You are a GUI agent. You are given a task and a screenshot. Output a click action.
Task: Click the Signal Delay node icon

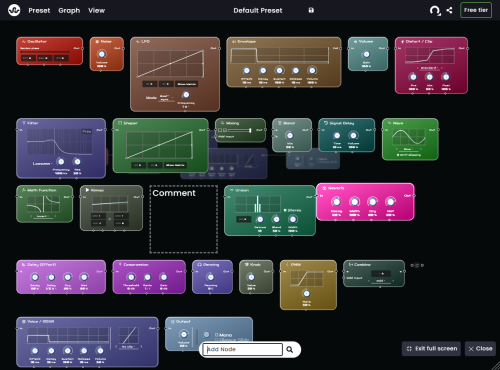click(326, 123)
